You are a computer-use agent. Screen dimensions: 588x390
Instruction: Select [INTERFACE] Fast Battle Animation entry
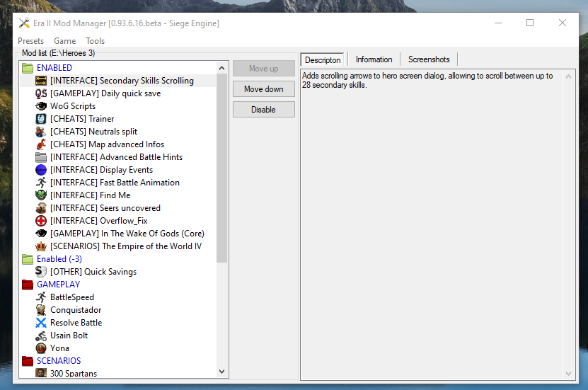tap(115, 183)
